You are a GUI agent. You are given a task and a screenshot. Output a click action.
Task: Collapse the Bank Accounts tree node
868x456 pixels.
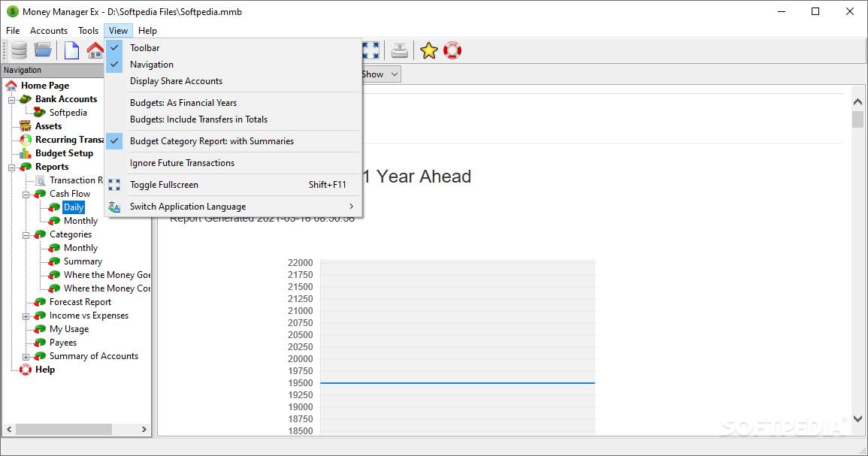click(11, 100)
